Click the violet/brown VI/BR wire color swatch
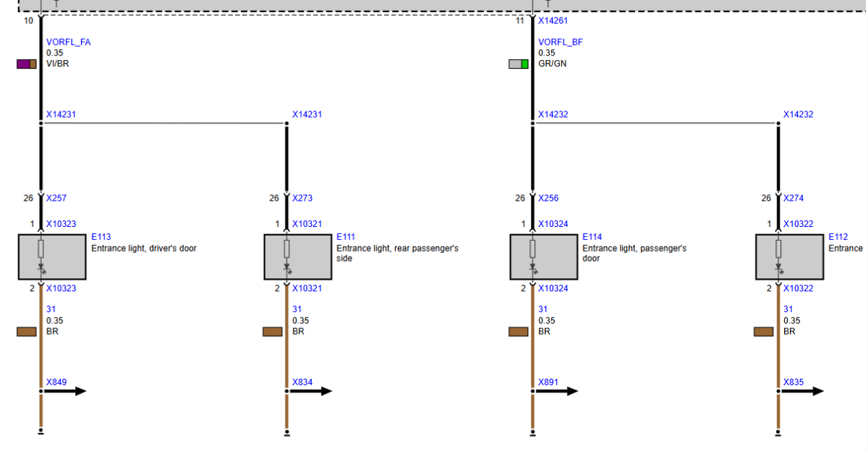Screen dimensions: 868x451 [27, 64]
